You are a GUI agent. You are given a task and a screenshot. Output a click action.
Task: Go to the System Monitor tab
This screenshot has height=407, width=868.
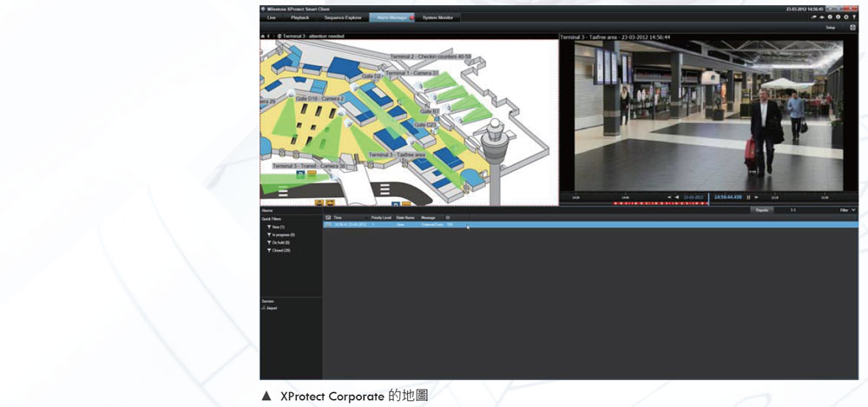437,17
